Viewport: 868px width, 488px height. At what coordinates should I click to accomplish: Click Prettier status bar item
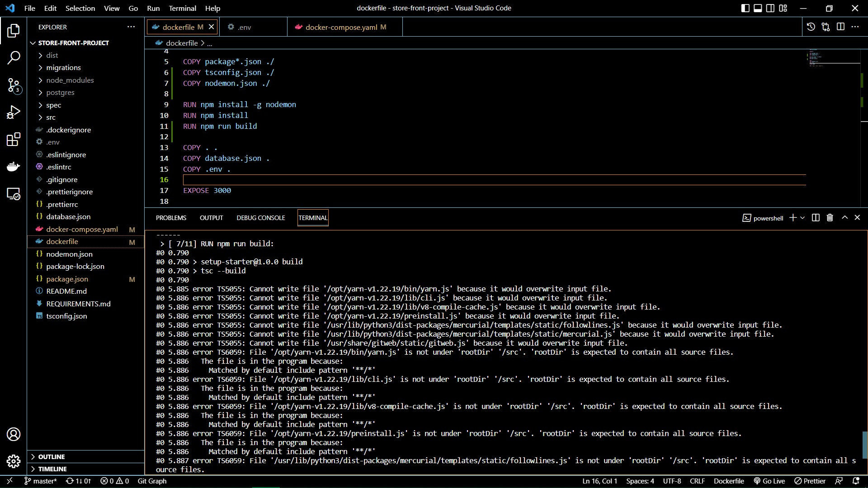point(810,481)
